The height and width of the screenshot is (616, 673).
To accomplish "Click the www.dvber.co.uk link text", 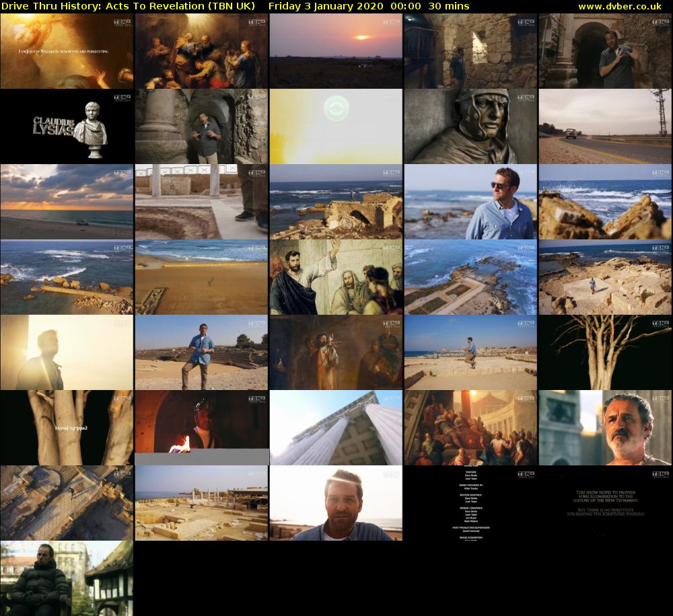I will [620, 7].
